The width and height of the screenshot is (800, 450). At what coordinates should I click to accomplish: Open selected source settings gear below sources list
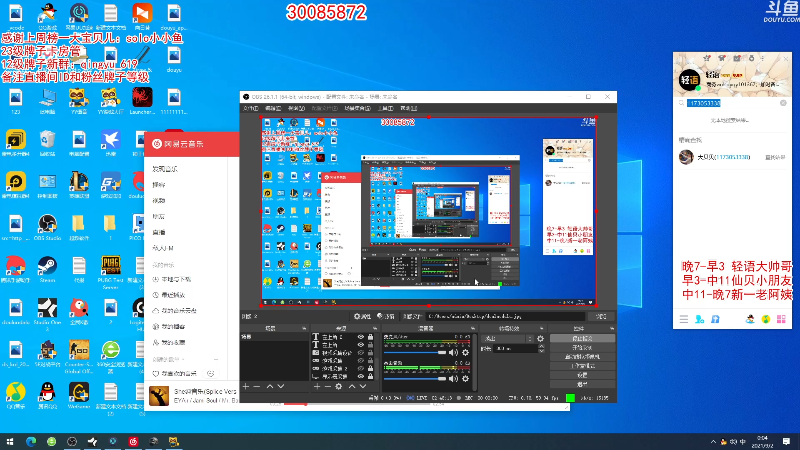339,386
